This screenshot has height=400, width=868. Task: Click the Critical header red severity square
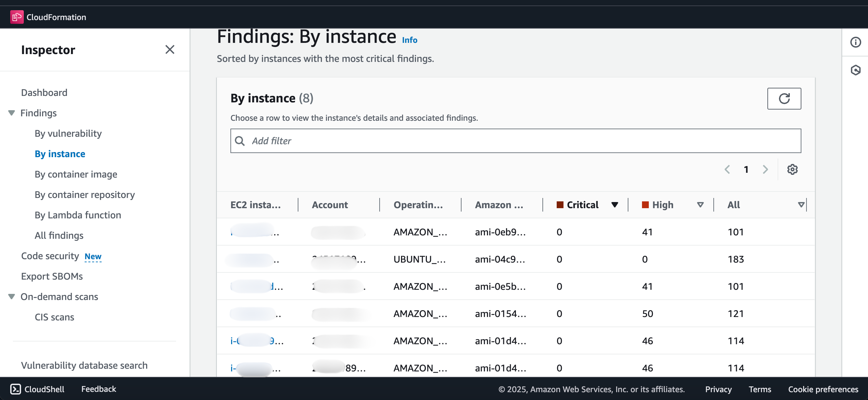pos(560,205)
